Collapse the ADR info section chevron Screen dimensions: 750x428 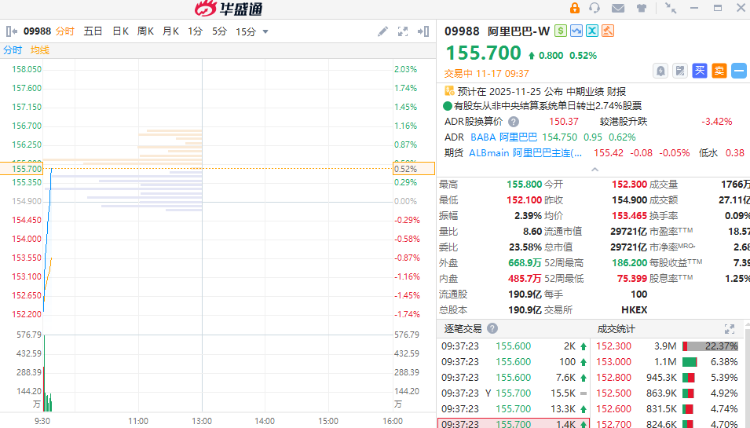[x=741, y=121]
